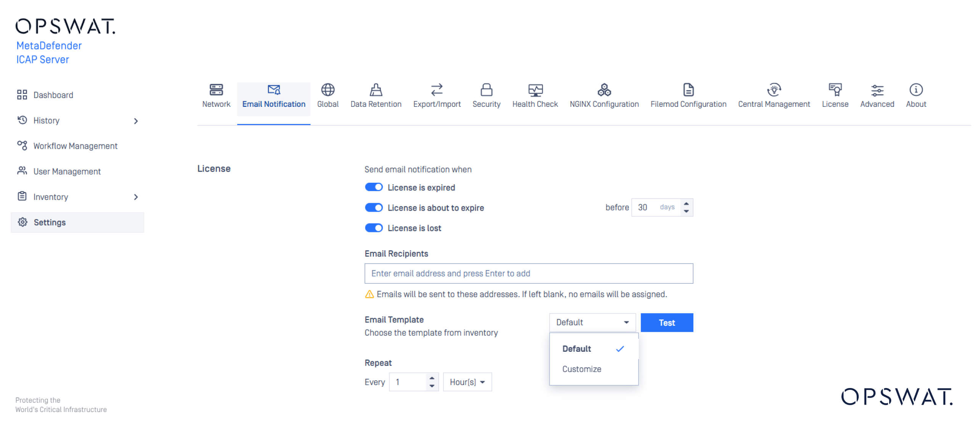
Task: Open Export/Import settings via arrows icon
Action: point(437,90)
